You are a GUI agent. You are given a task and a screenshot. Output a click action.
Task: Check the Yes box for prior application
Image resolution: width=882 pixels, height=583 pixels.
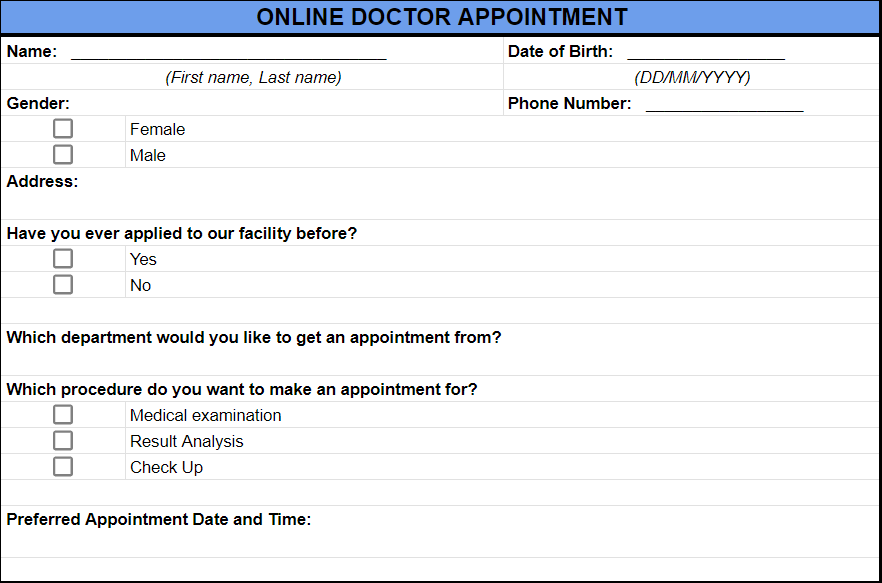(x=63, y=259)
